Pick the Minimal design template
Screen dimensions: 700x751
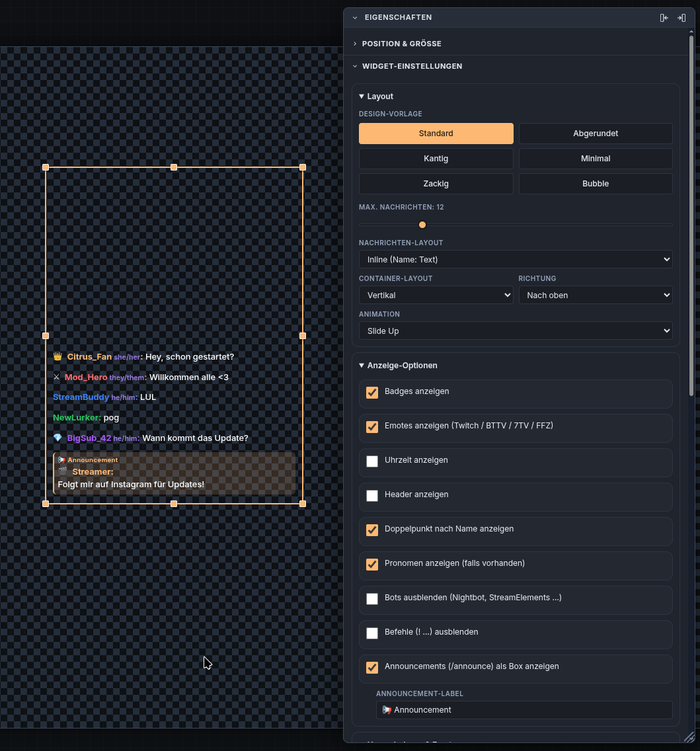(595, 159)
